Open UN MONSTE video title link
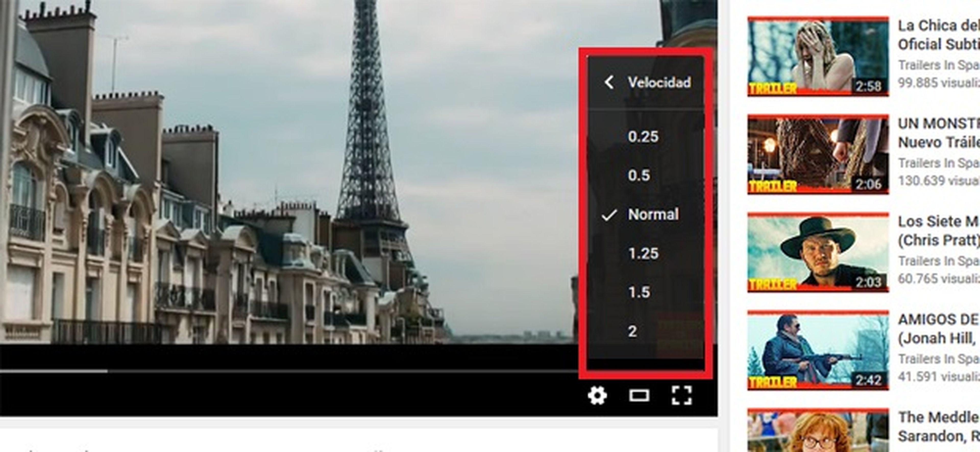The width and height of the screenshot is (980, 452). coord(939,133)
